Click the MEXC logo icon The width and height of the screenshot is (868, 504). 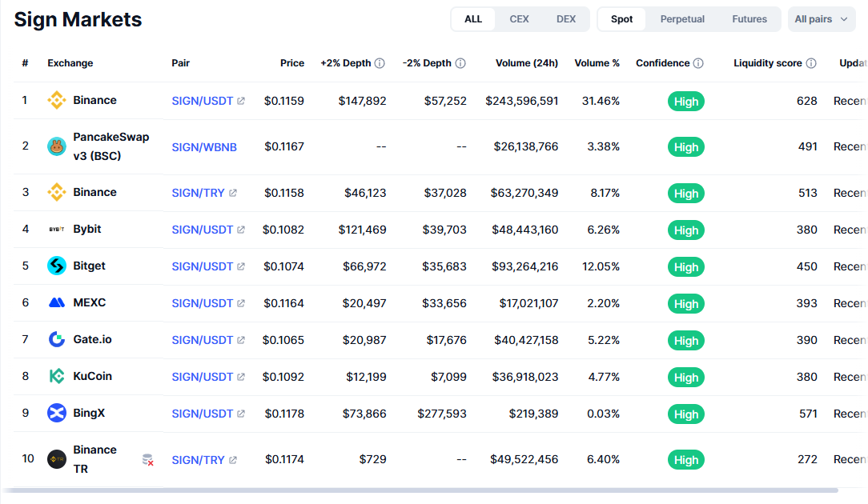click(x=57, y=302)
